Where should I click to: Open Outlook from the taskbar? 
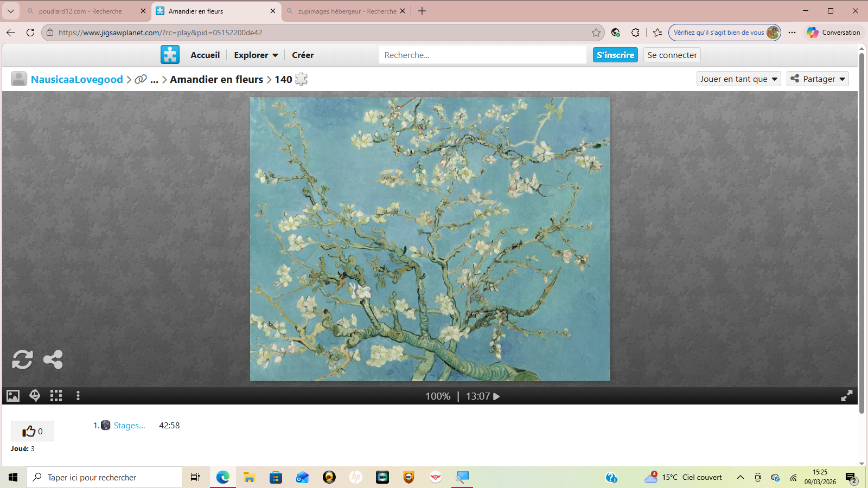click(302, 477)
